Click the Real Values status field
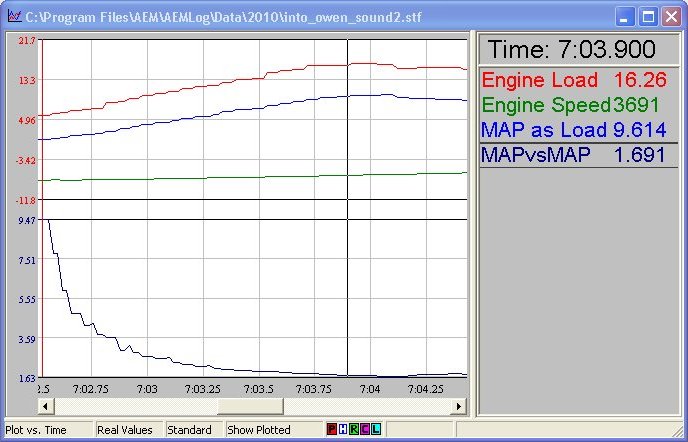Viewport: 688px width, 442px height. [129, 430]
